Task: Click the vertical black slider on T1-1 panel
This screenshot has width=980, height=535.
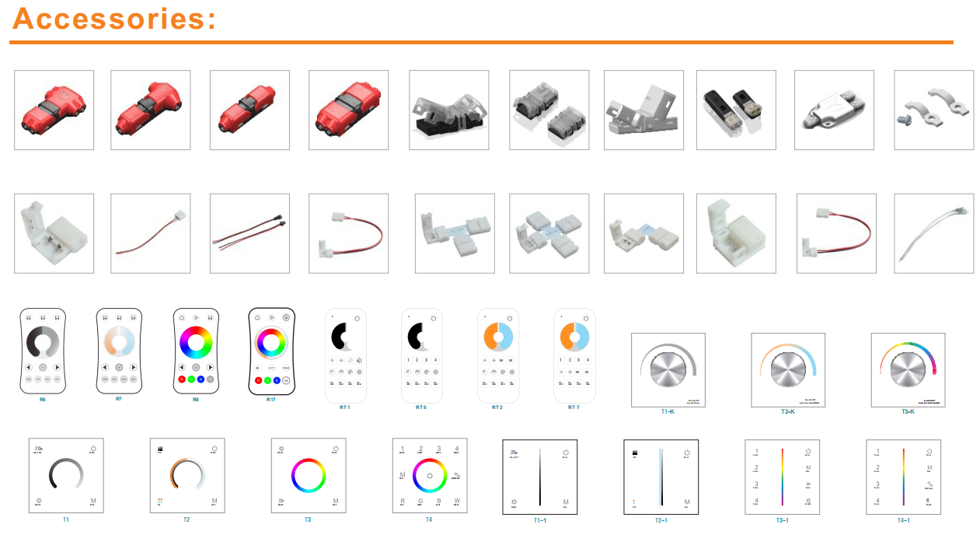Action: coord(540,477)
